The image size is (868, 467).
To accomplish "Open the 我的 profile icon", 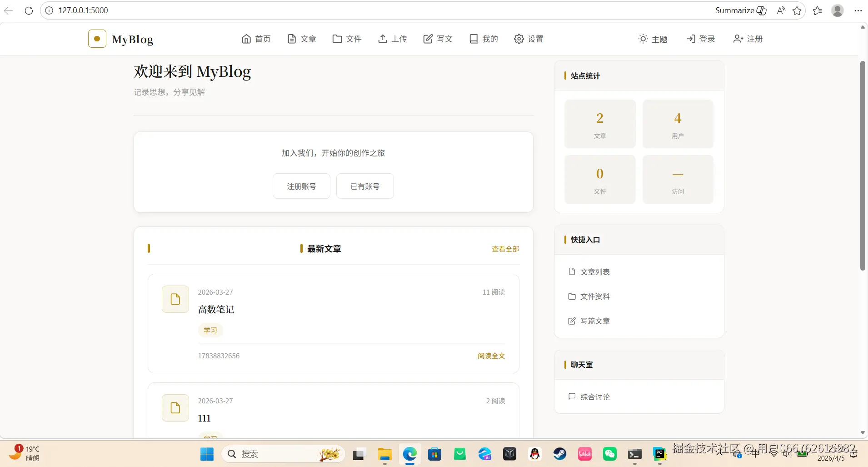I will click(473, 39).
